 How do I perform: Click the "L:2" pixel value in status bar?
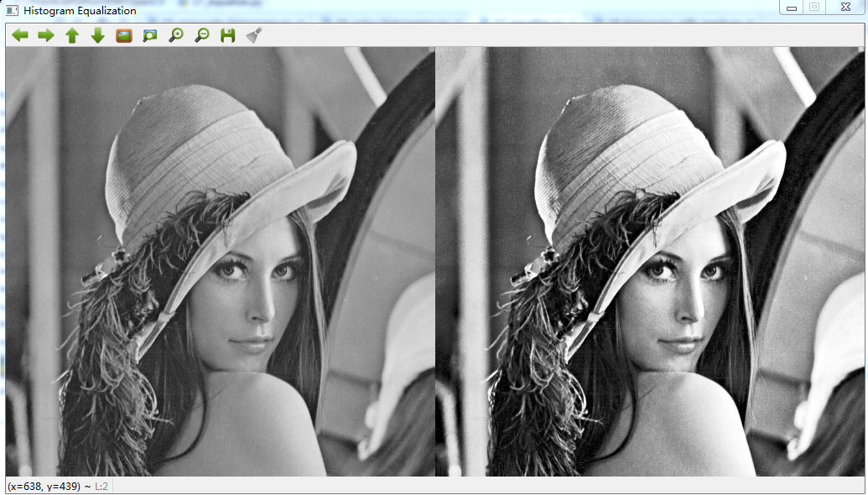101,487
